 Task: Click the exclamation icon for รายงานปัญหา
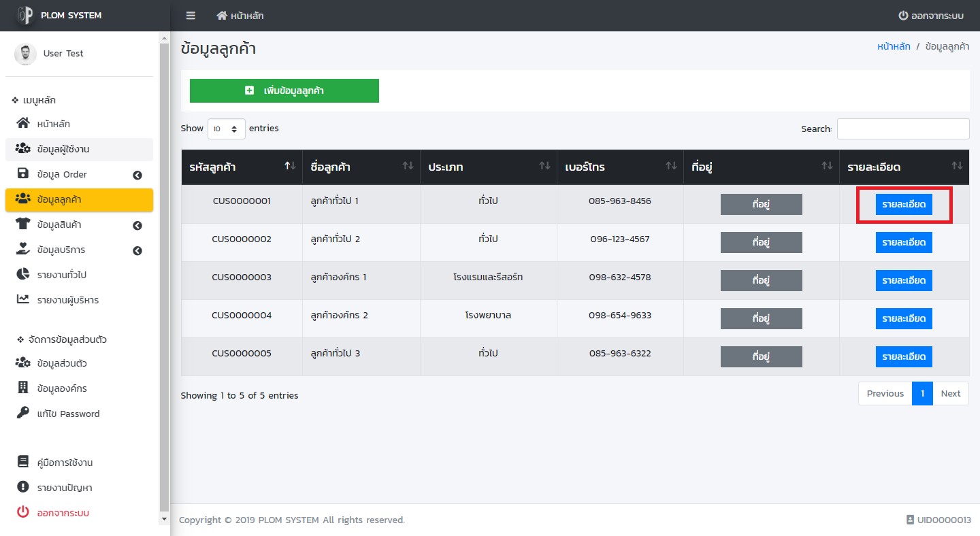(23, 487)
